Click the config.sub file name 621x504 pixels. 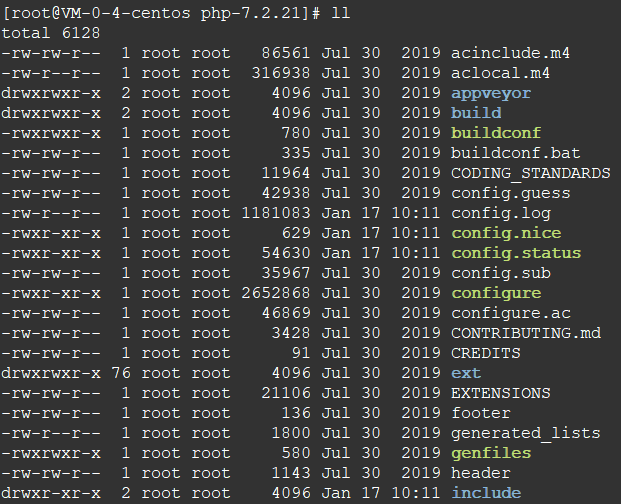501,273
